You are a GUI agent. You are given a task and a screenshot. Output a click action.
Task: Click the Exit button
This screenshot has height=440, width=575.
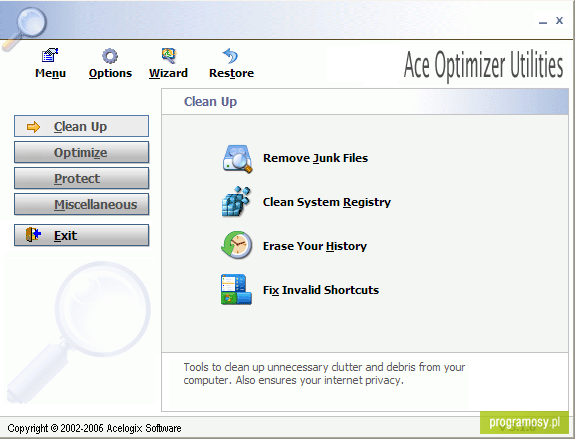point(81,235)
